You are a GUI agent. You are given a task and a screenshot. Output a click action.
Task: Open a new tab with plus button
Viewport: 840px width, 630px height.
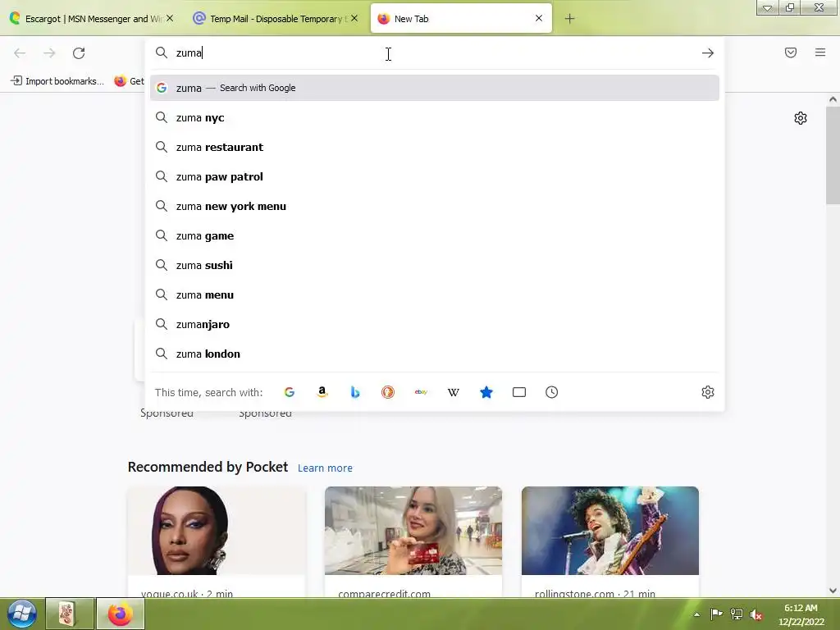[569, 19]
